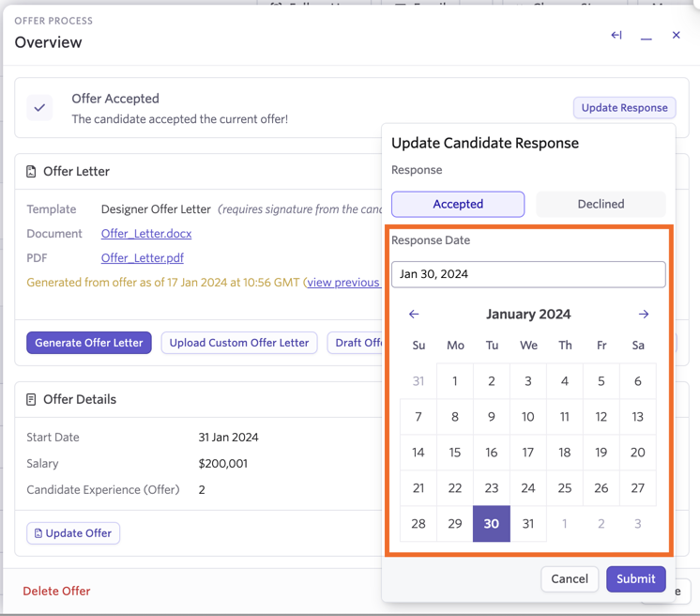Click Update Candidate Response title

pos(485,143)
